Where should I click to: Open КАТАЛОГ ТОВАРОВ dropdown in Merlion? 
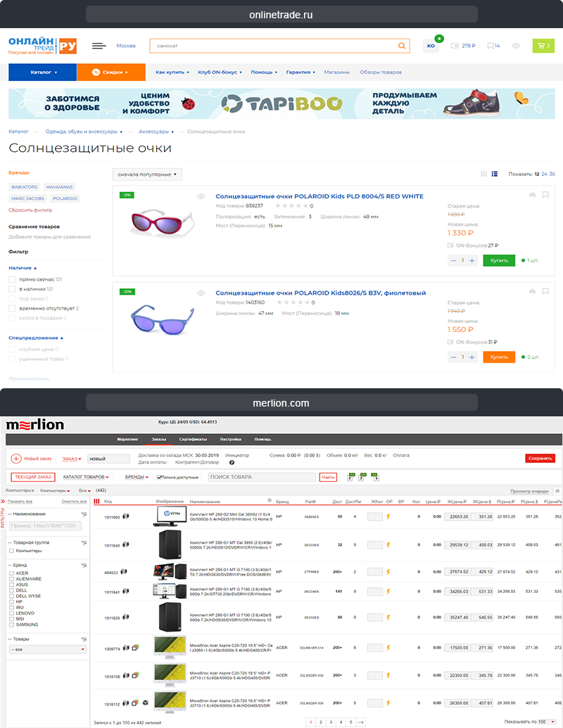pos(86,477)
